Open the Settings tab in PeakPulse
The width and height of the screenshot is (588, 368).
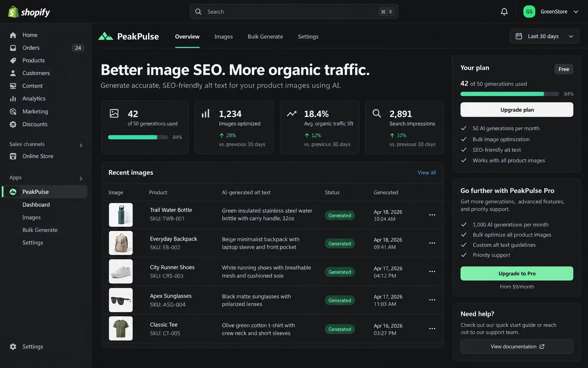308,37
